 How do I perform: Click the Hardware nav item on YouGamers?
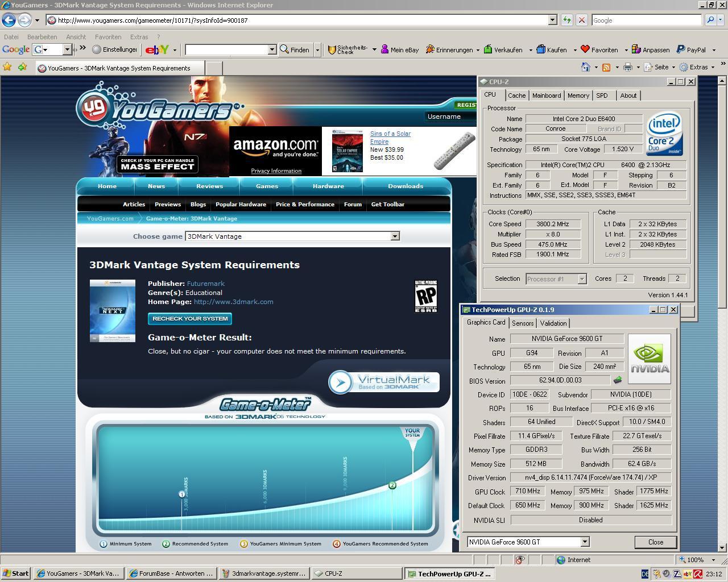(328, 186)
